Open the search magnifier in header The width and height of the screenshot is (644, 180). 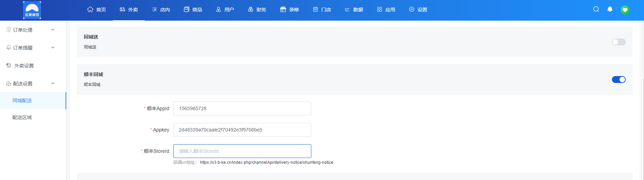point(596,9)
